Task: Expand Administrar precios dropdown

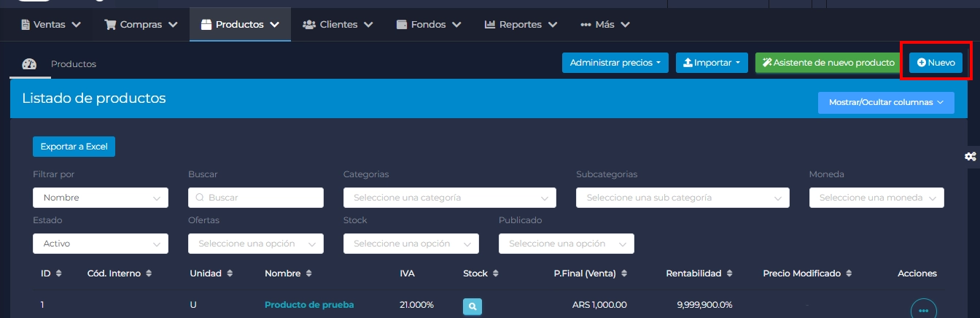Action: point(615,63)
